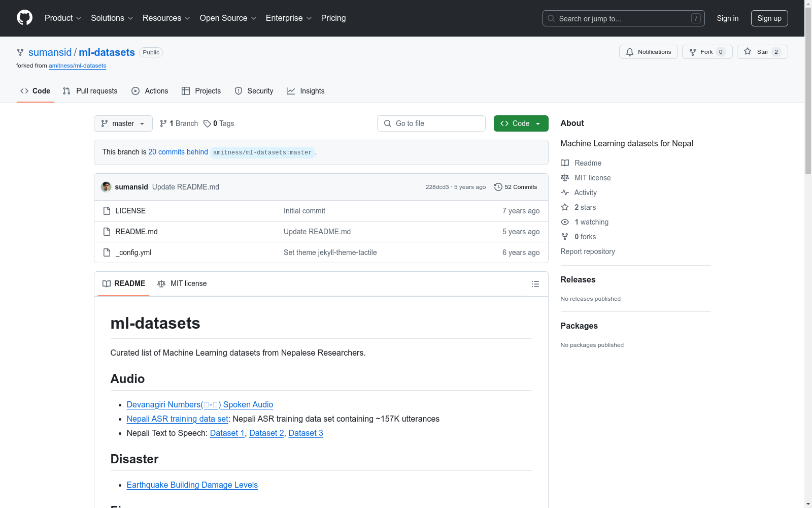Screen dimensions: 812x508
Task: Click the forks icon in About
Action: [565, 237]
